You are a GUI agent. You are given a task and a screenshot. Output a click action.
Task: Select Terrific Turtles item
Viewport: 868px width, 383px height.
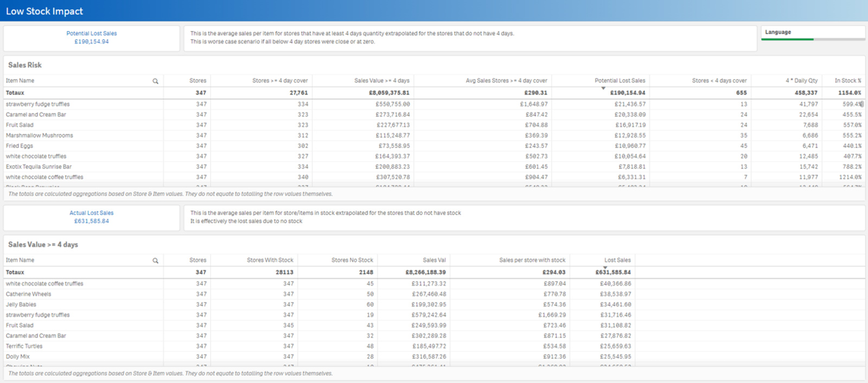(x=24, y=347)
